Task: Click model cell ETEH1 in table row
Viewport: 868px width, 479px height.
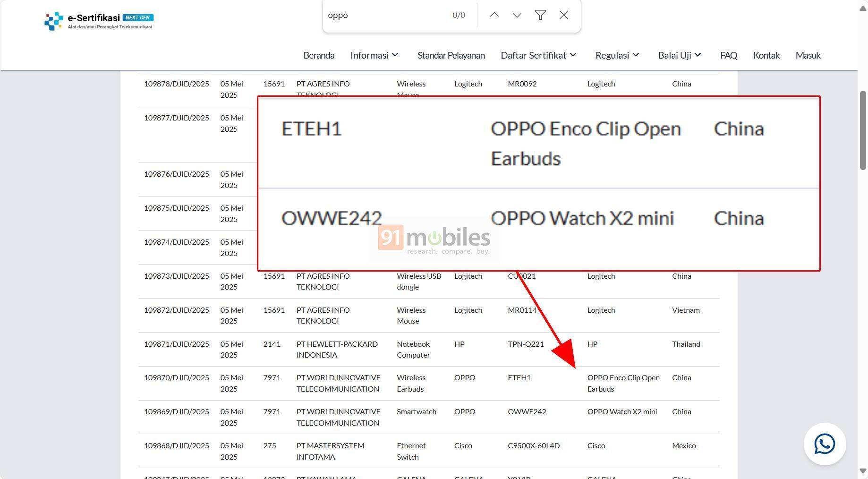Action: [519, 378]
